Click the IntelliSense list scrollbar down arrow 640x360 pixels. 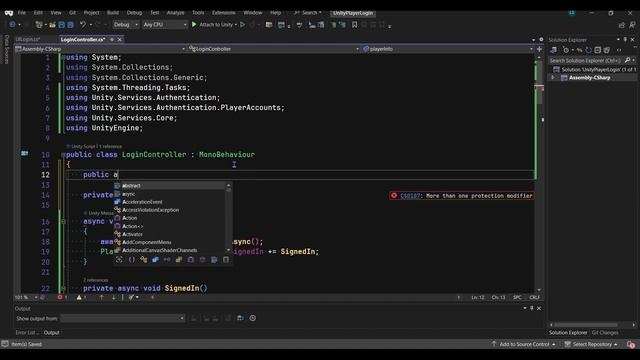pos(228,250)
